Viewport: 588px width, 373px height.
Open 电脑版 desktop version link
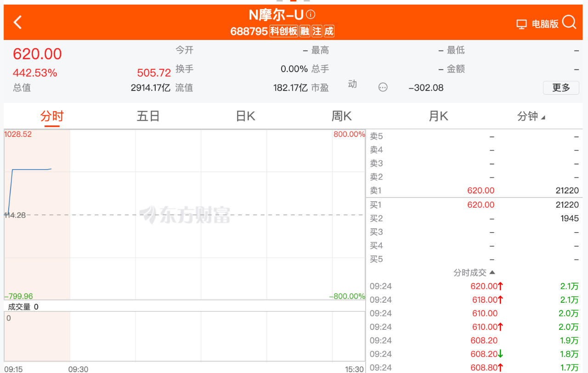point(545,24)
